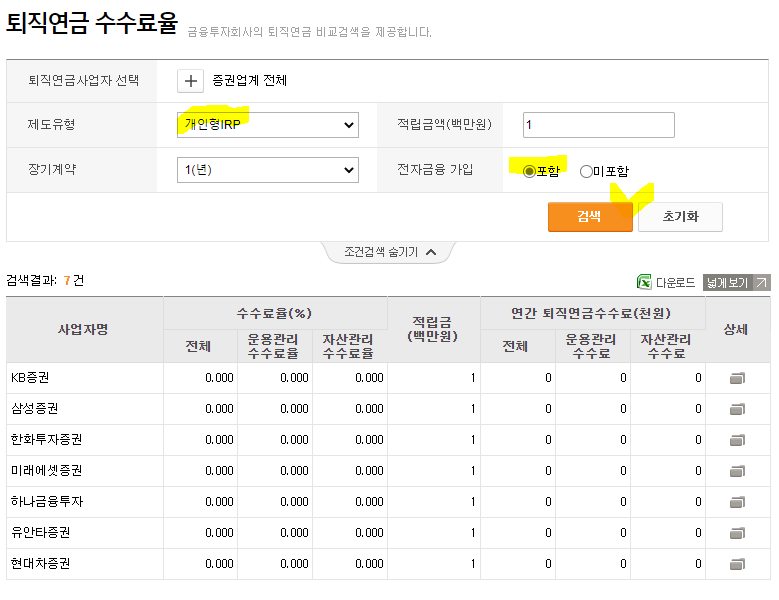779x600 pixels.
Task: Click the 다운로드 link
Action: click(x=675, y=283)
